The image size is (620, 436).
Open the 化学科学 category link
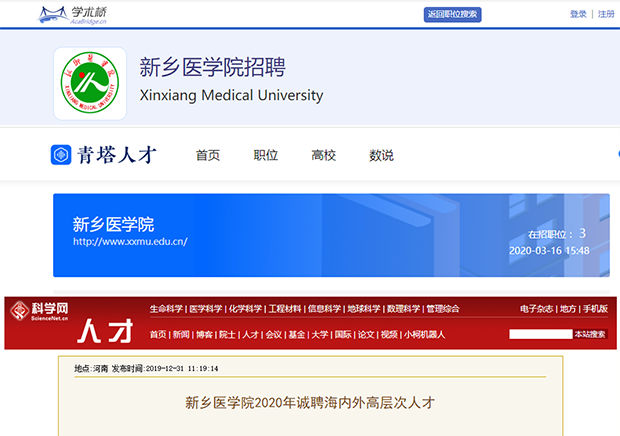pyautogui.click(x=245, y=309)
